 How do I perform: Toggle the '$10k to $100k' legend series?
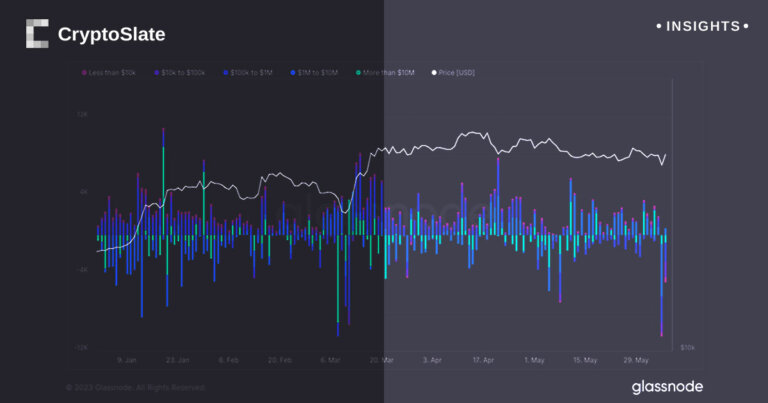[x=179, y=72]
